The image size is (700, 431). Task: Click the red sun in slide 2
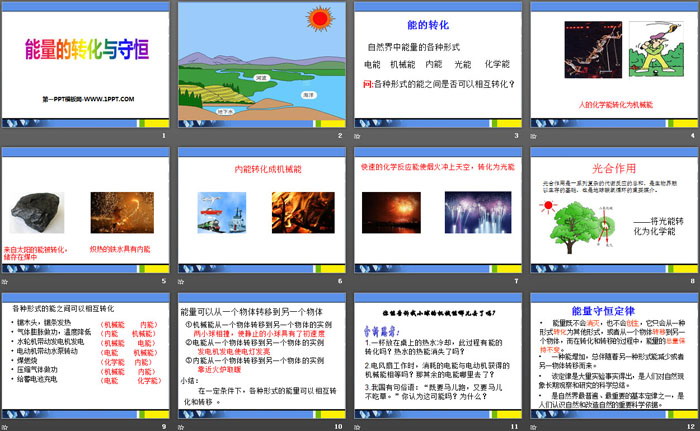[x=320, y=18]
